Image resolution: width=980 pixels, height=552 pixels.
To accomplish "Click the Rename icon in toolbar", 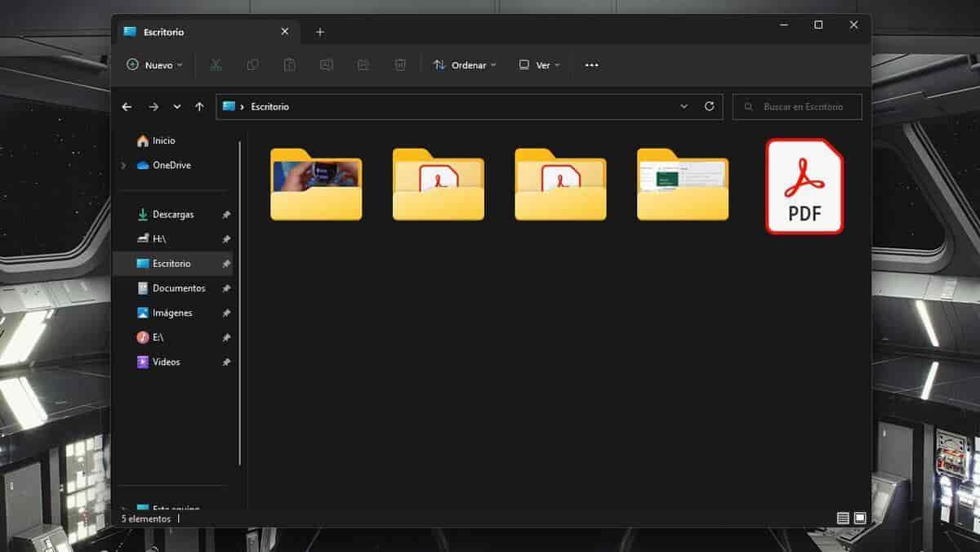I will click(x=327, y=65).
